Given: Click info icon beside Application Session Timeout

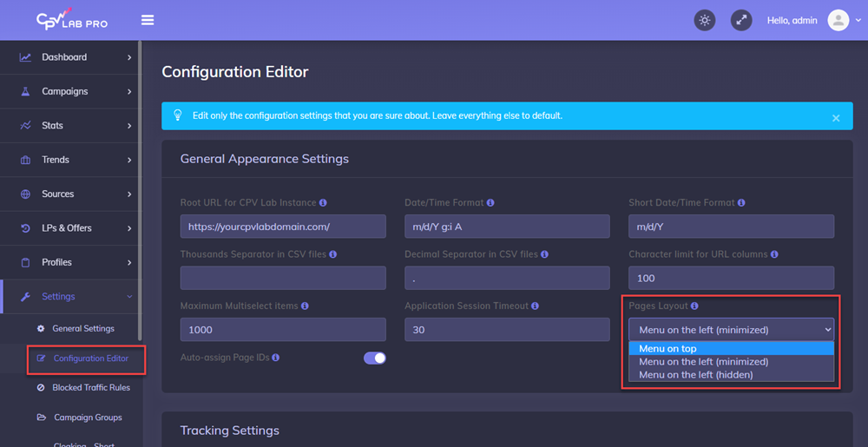Looking at the screenshot, I should click(536, 306).
